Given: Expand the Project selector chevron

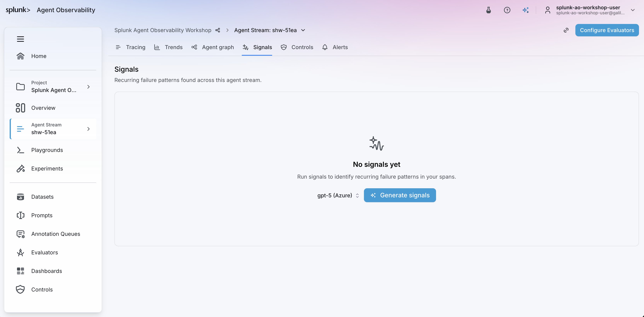Looking at the screenshot, I should (x=89, y=87).
